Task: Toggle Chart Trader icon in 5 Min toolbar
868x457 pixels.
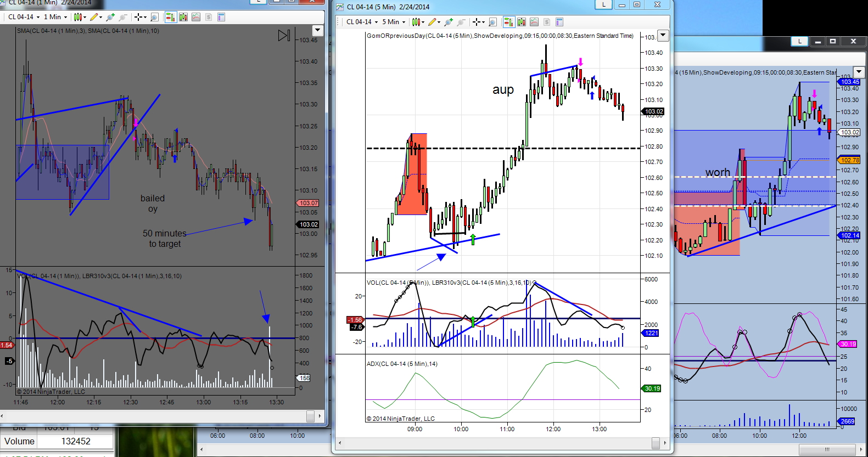Action: pyautogui.click(x=509, y=22)
